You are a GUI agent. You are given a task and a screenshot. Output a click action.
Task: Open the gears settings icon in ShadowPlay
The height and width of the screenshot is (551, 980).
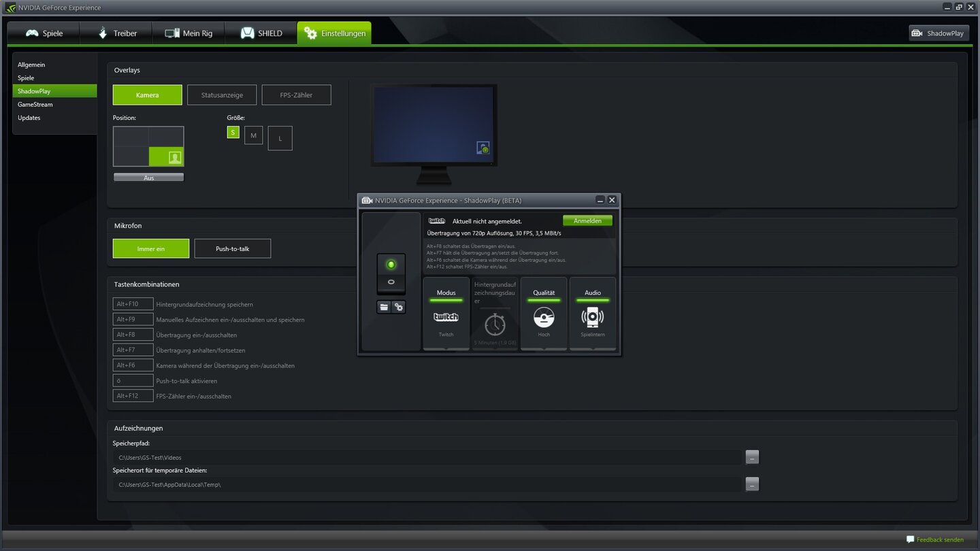coord(399,307)
